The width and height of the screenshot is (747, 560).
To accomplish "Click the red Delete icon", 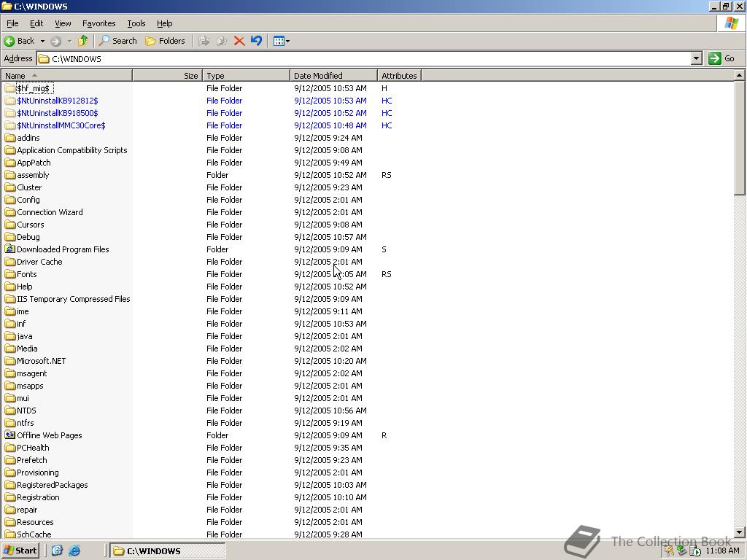I will [x=239, y=41].
